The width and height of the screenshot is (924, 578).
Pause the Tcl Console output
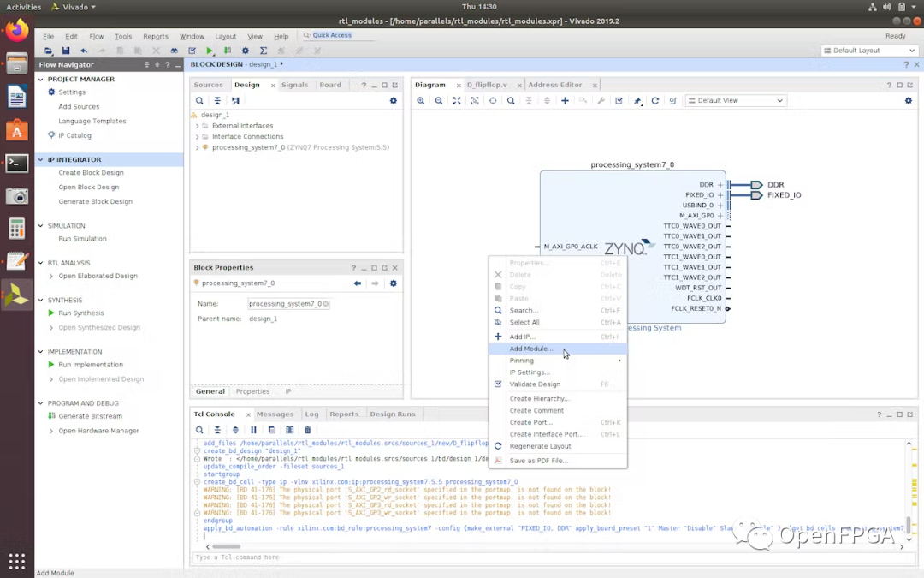253,430
